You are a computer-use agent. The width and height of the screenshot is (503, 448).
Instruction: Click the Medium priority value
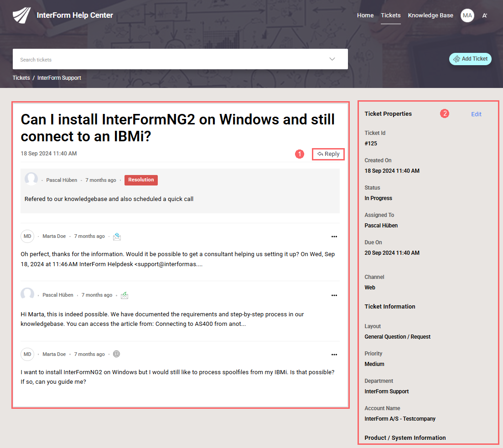coord(374,364)
